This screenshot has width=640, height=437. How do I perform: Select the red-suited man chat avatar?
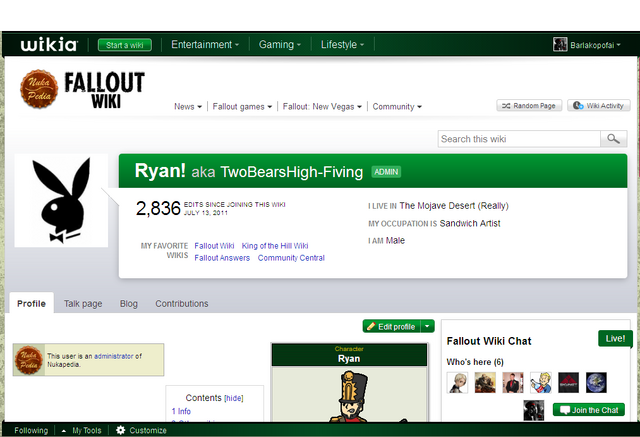point(513,383)
